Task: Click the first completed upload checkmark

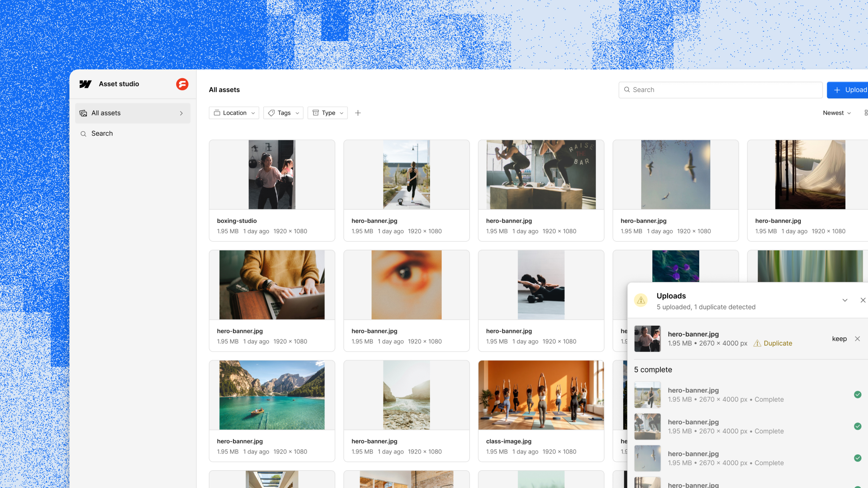Action: tap(858, 394)
